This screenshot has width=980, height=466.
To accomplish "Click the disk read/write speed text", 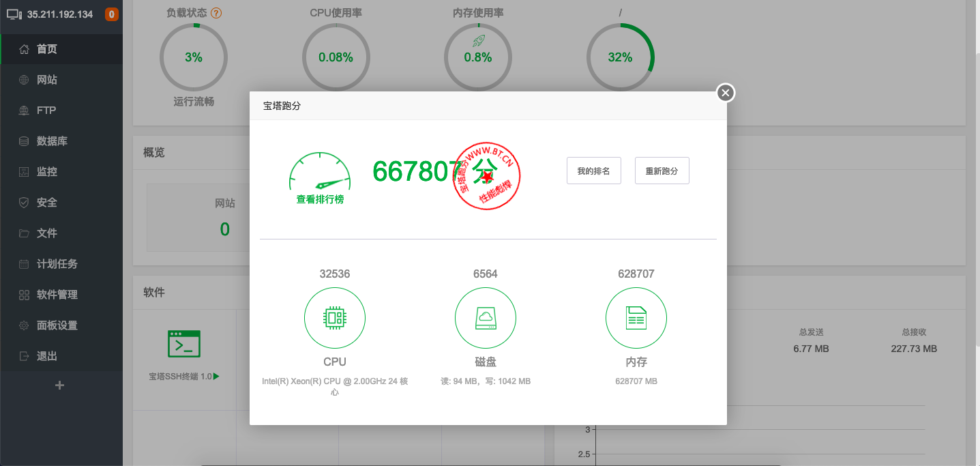I will [x=486, y=381].
